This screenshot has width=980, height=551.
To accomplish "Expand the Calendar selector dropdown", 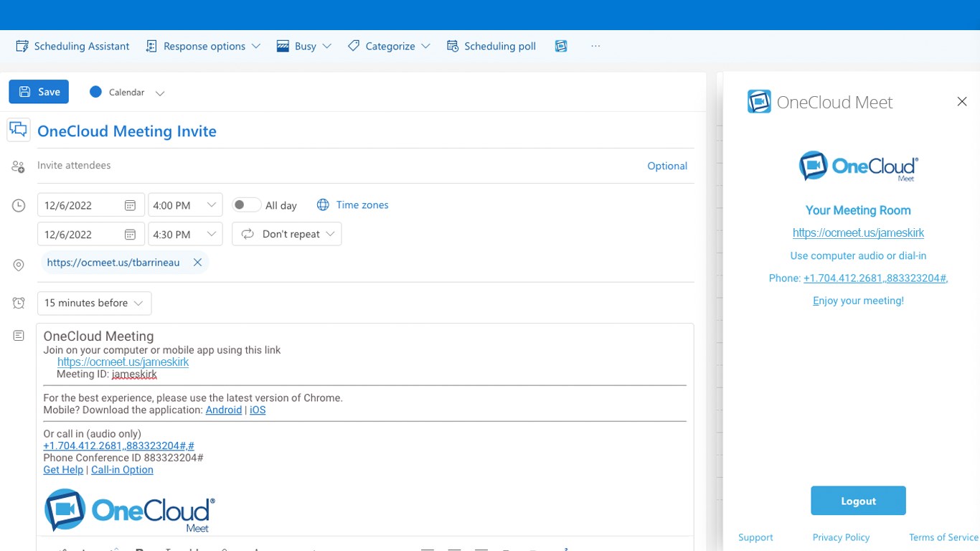I will (x=160, y=93).
